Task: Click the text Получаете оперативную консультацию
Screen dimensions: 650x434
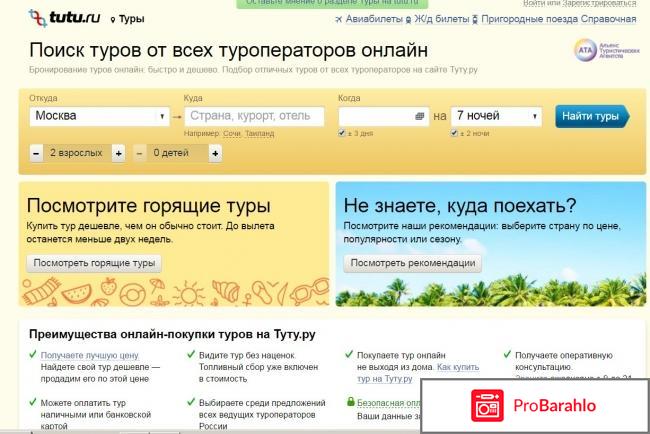Action: (564, 361)
